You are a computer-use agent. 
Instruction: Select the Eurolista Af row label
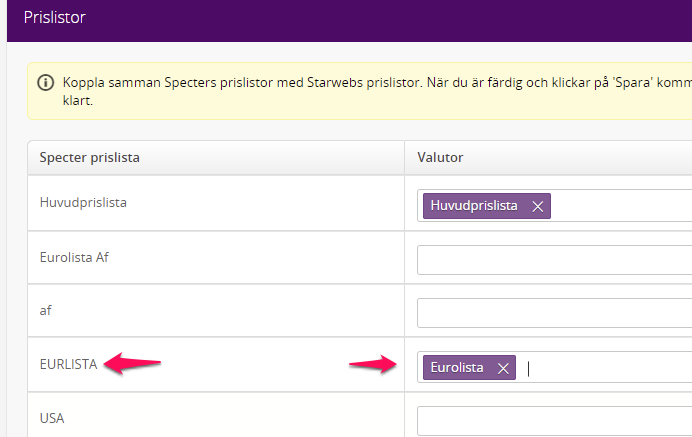73,256
